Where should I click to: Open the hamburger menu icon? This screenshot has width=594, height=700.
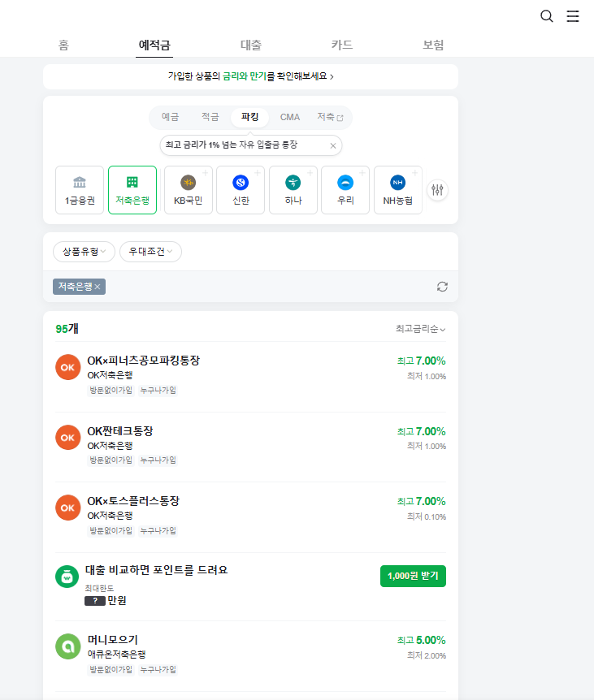[x=573, y=16]
